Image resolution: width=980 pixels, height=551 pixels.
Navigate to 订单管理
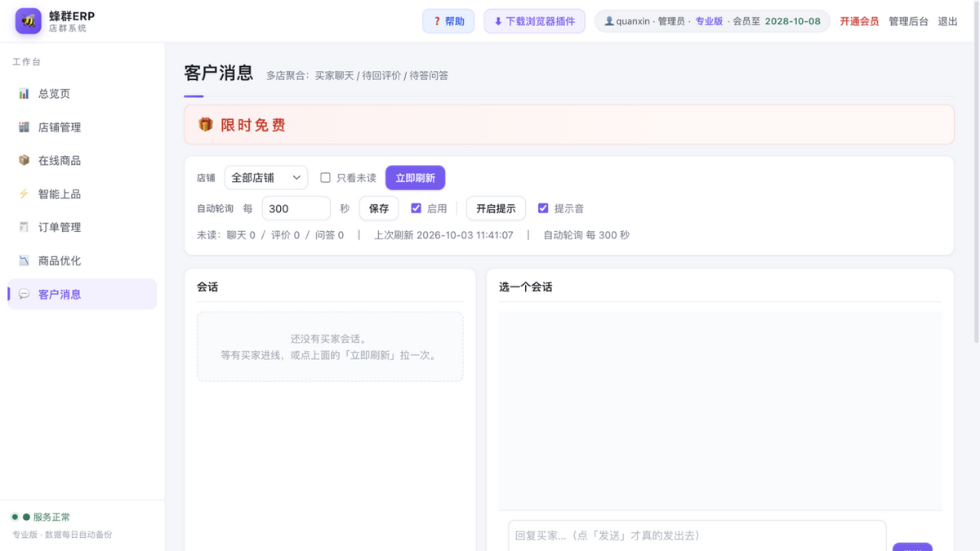(x=82, y=227)
